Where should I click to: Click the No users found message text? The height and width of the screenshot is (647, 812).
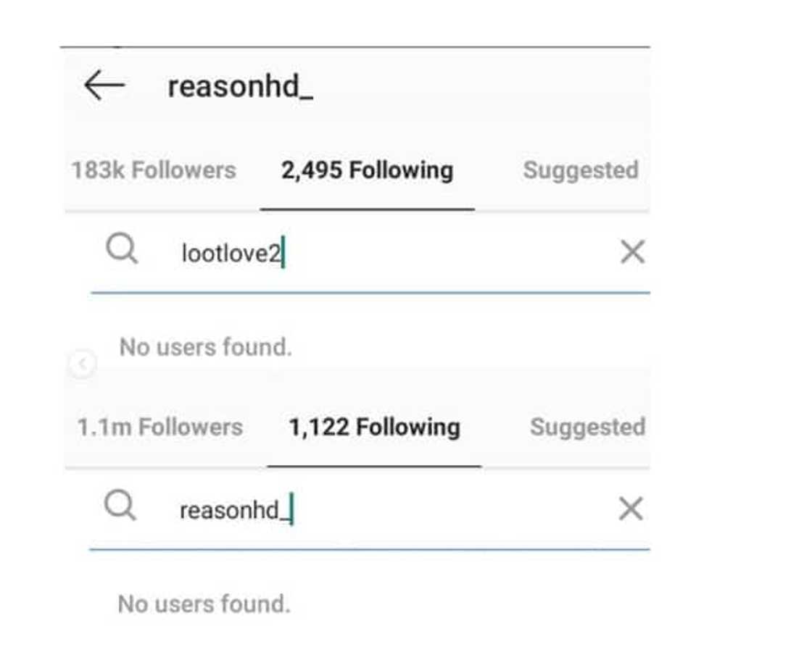205,347
